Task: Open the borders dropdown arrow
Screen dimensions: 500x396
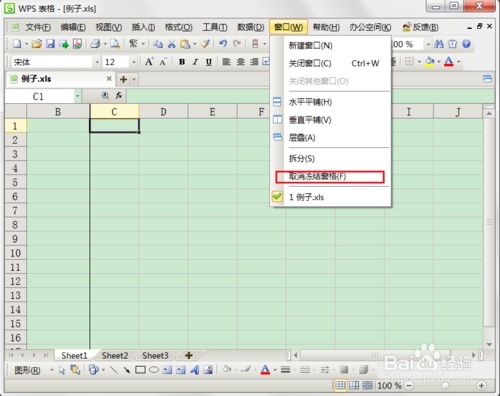Action: coord(419,62)
